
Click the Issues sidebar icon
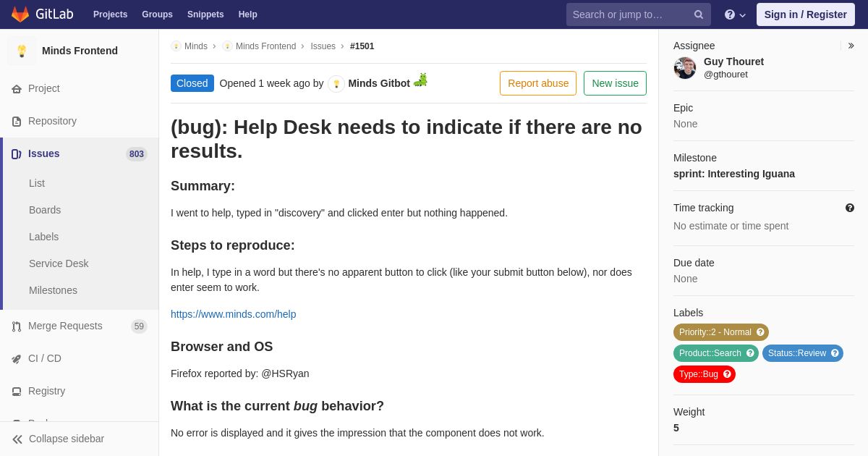[x=17, y=154]
